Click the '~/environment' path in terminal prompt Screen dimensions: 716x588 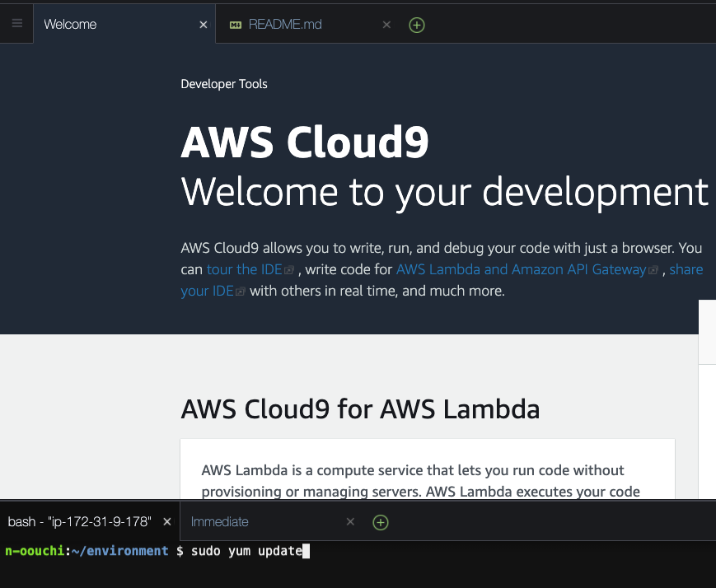(x=120, y=551)
